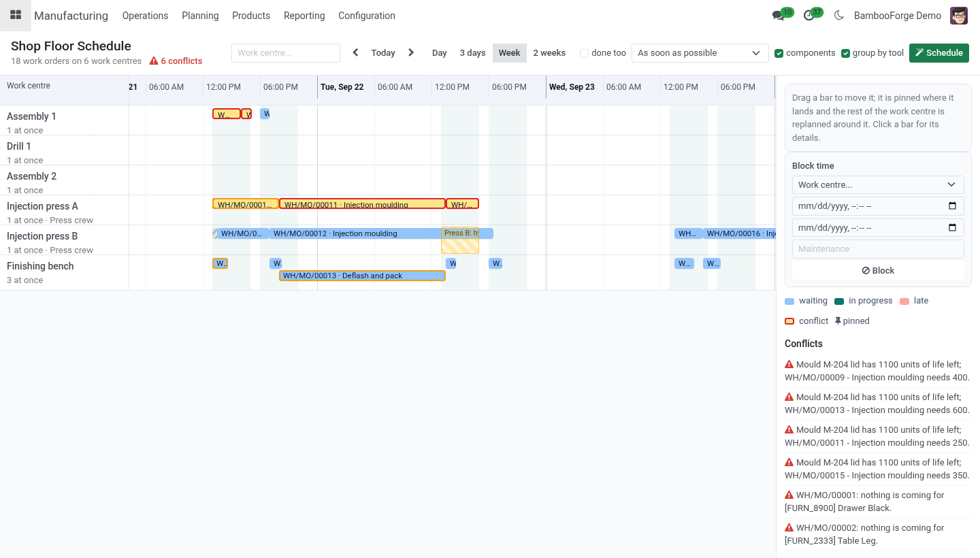Open calendar picker in upper Block time date field

coord(952,206)
